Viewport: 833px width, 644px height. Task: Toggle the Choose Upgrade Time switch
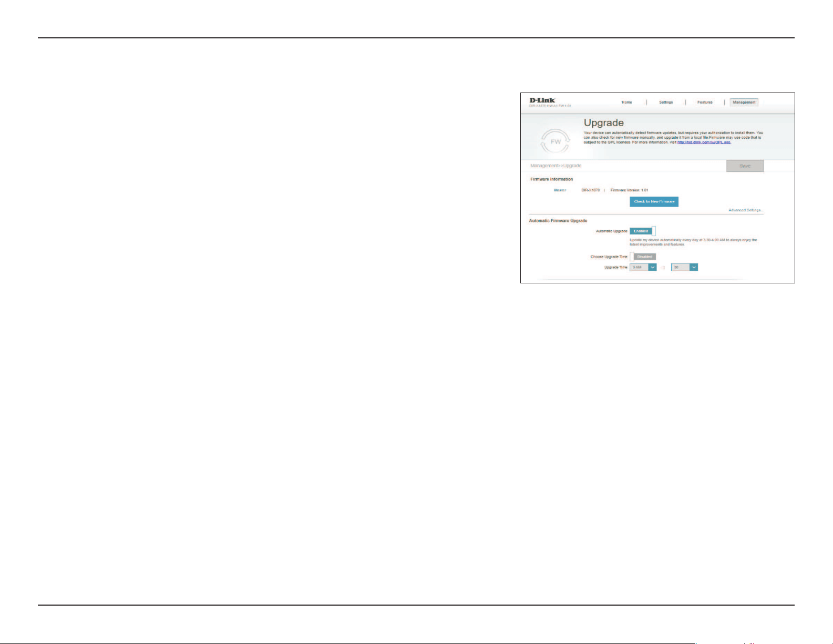pos(643,257)
